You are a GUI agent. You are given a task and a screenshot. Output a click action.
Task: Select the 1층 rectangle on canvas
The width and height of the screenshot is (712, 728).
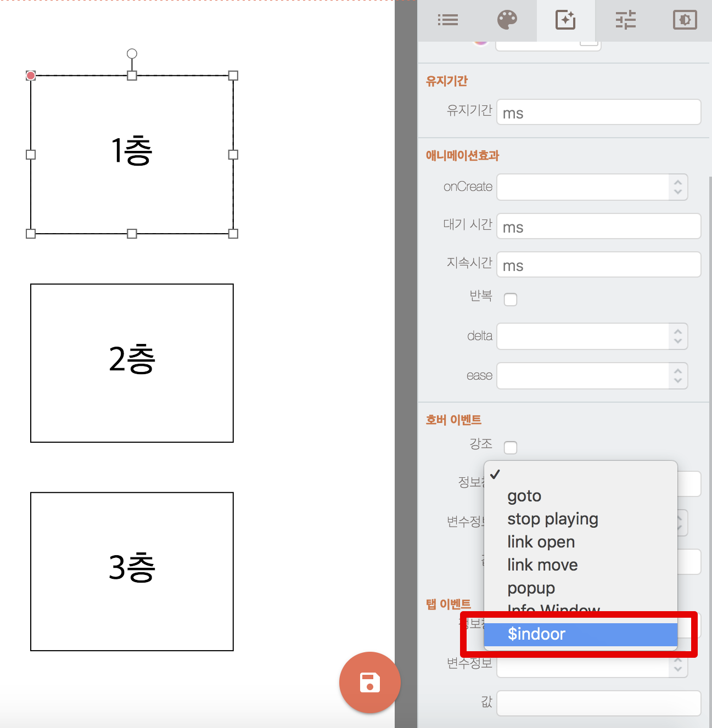(x=132, y=155)
